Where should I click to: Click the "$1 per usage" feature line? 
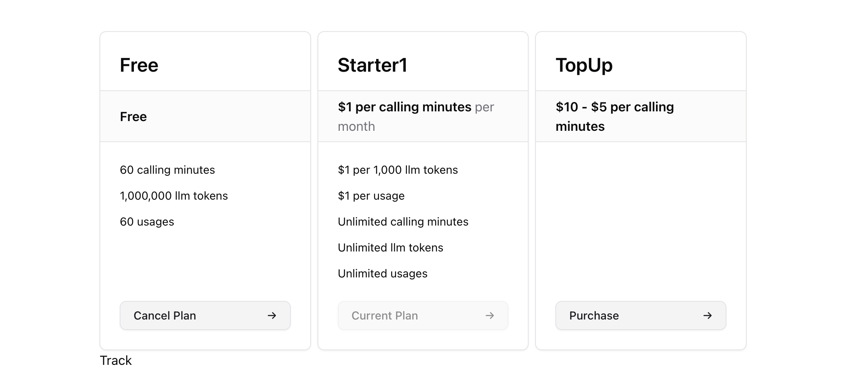[x=371, y=196]
